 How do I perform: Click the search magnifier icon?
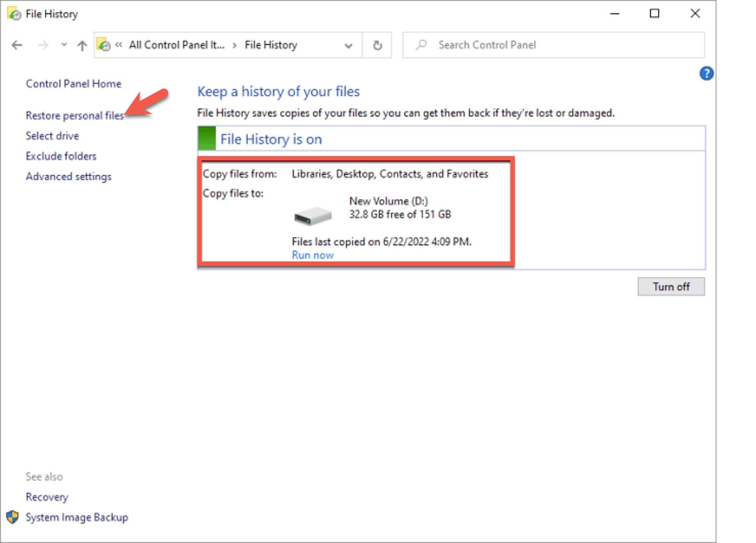(x=421, y=44)
